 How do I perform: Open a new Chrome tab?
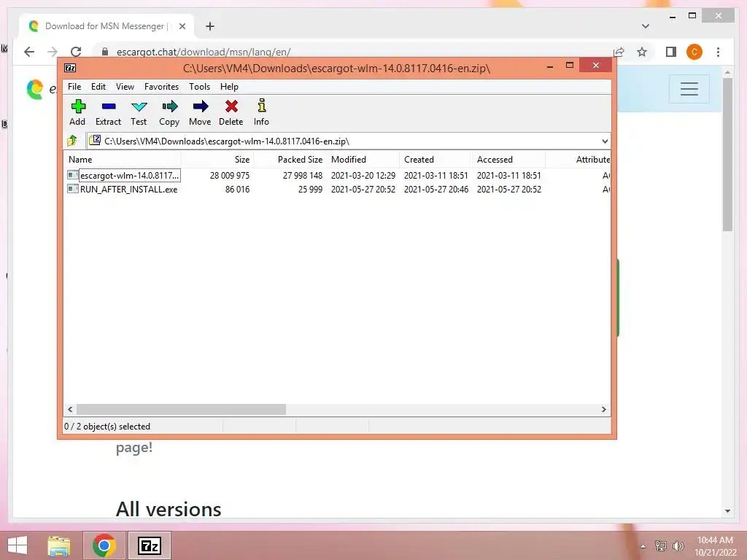[x=210, y=26]
